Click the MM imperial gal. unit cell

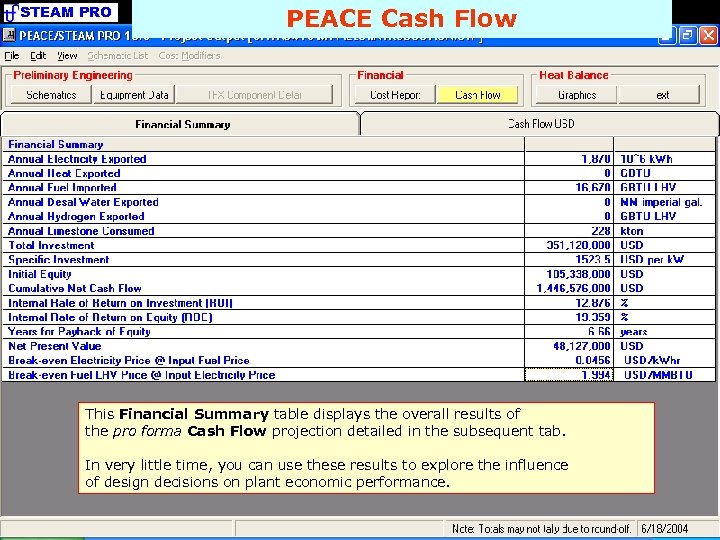coord(664,202)
